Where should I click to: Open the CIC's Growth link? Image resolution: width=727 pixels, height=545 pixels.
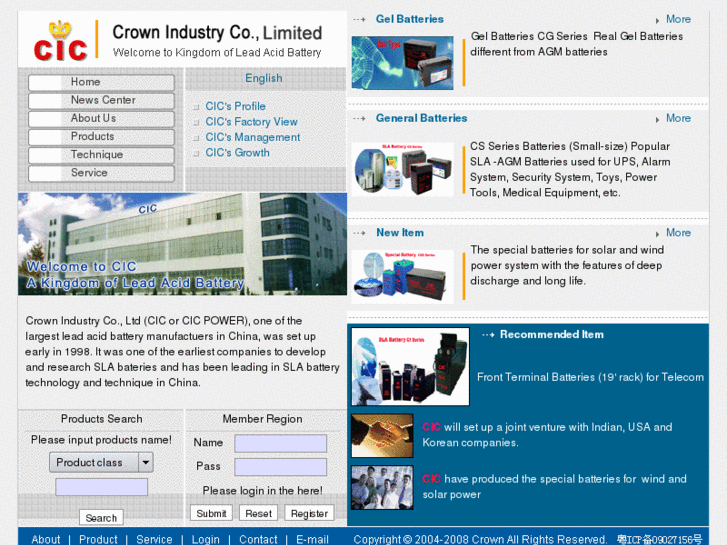point(237,153)
